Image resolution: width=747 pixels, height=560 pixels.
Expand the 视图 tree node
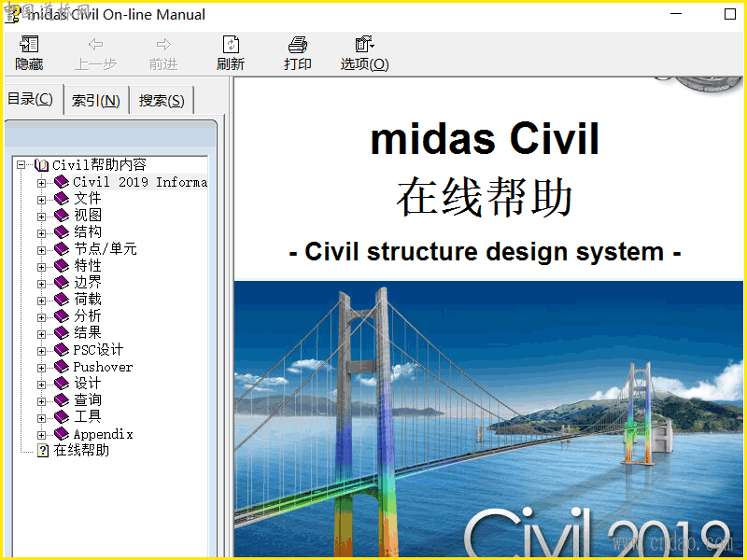pyautogui.click(x=41, y=217)
